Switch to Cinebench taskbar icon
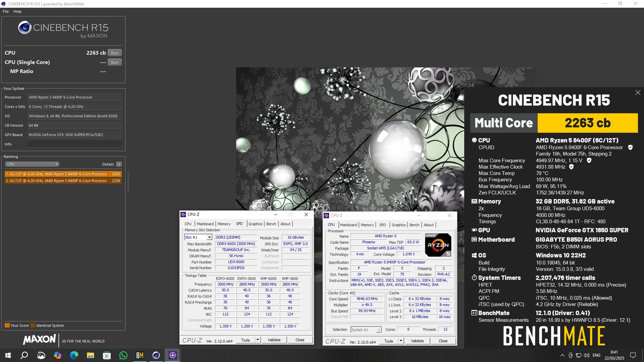 tap(156, 355)
